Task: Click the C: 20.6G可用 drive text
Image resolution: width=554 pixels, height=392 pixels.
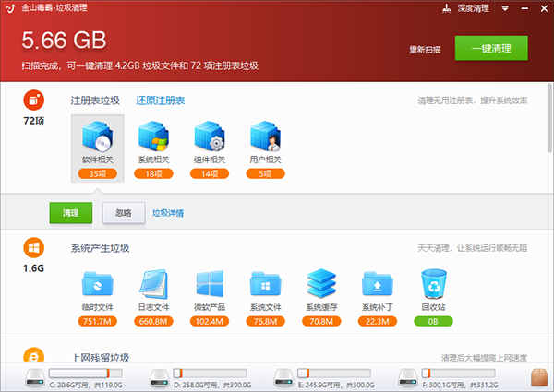Action: [x=86, y=385]
